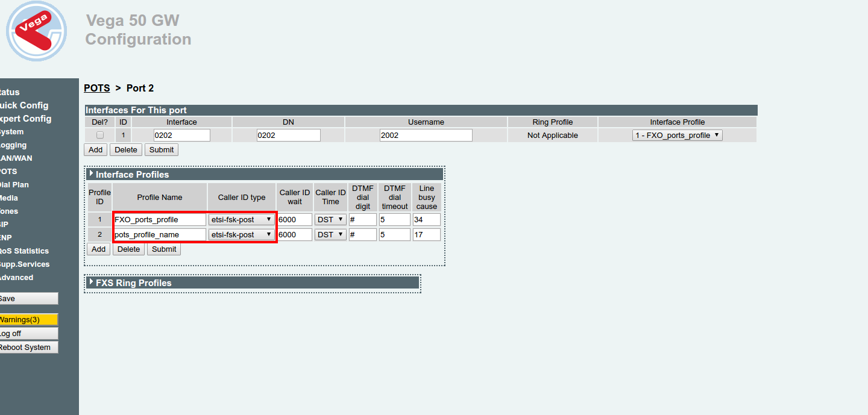Click the Profile Name column header
The image size is (868, 415).
pyautogui.click(x=160, y=197)
